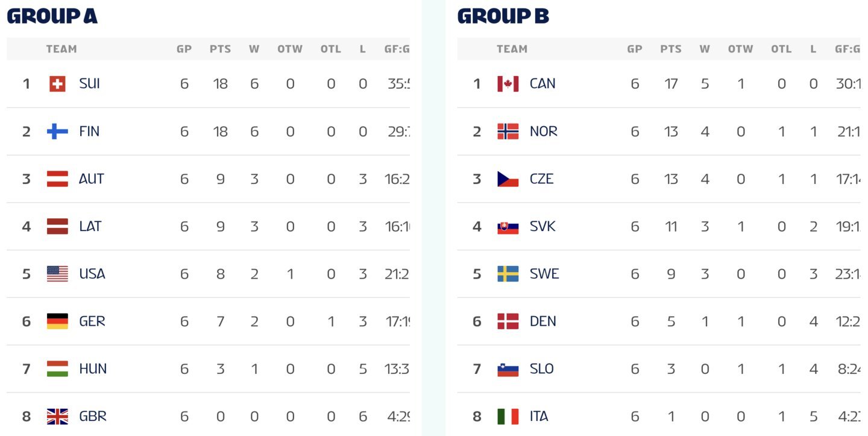Click the Sweden flag icon

[508, 274]
